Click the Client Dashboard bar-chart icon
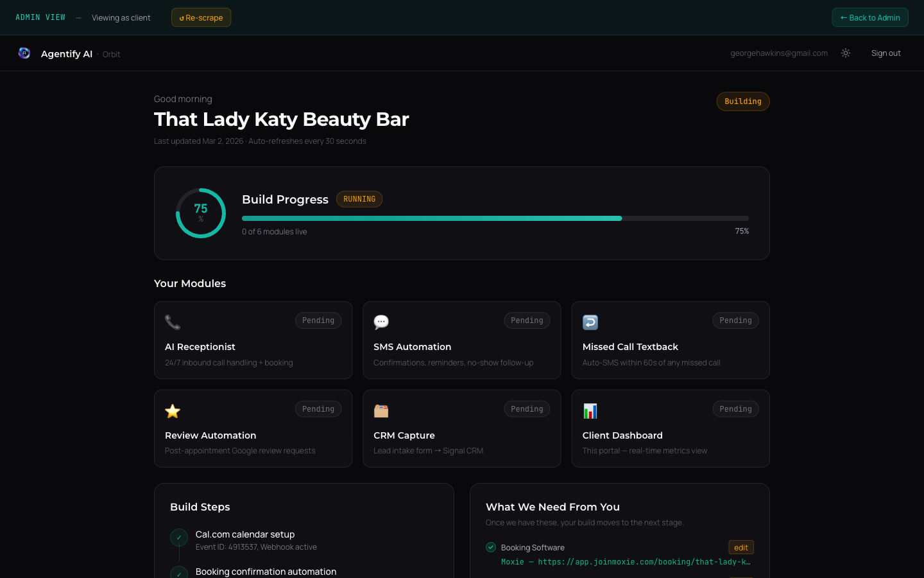This screenshot has height=578, width=924. (590, 410)
